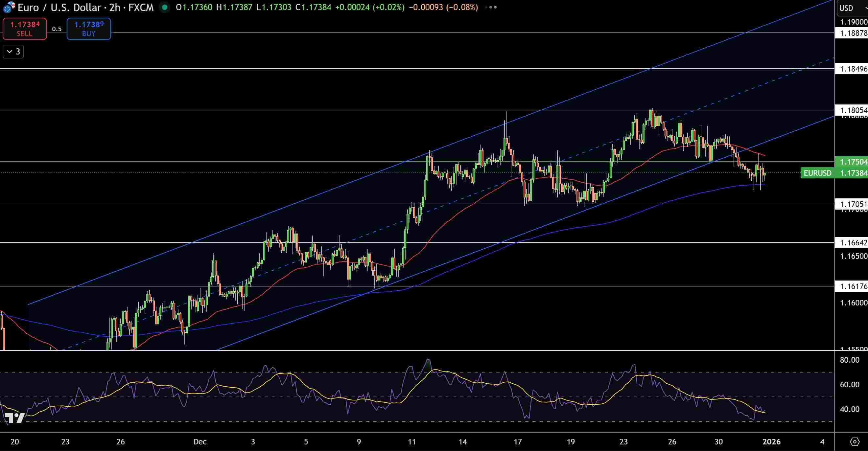868x451 pixels.
Task: Click the Dec label on time axis
Action: (200, 441)
